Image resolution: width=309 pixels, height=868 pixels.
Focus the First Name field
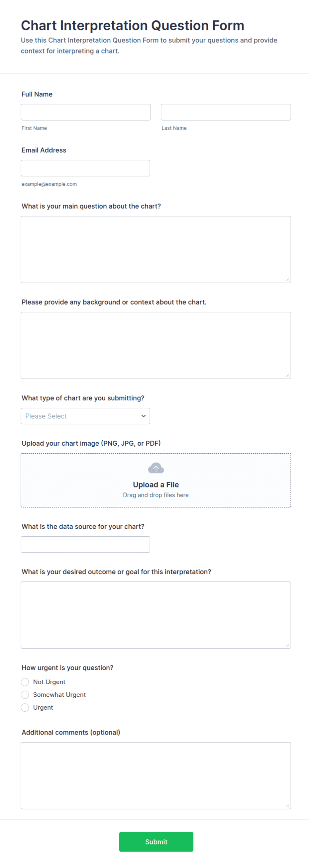86,112
